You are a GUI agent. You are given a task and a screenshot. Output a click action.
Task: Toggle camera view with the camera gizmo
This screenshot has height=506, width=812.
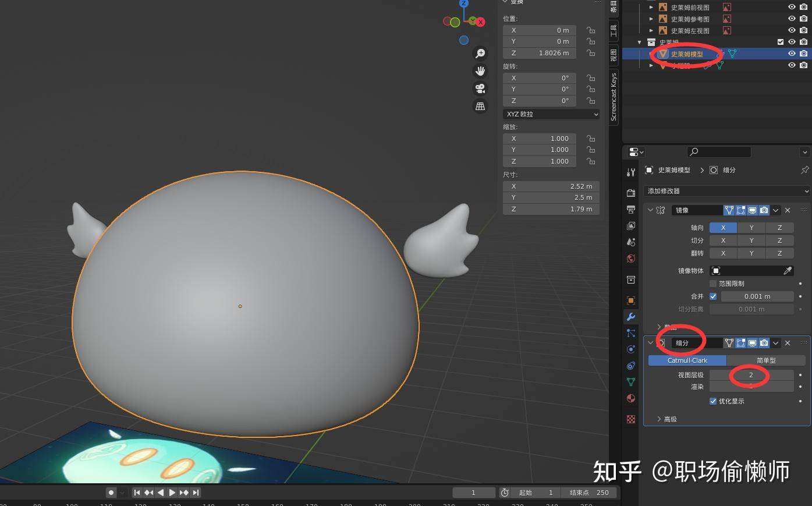(480, 89)
